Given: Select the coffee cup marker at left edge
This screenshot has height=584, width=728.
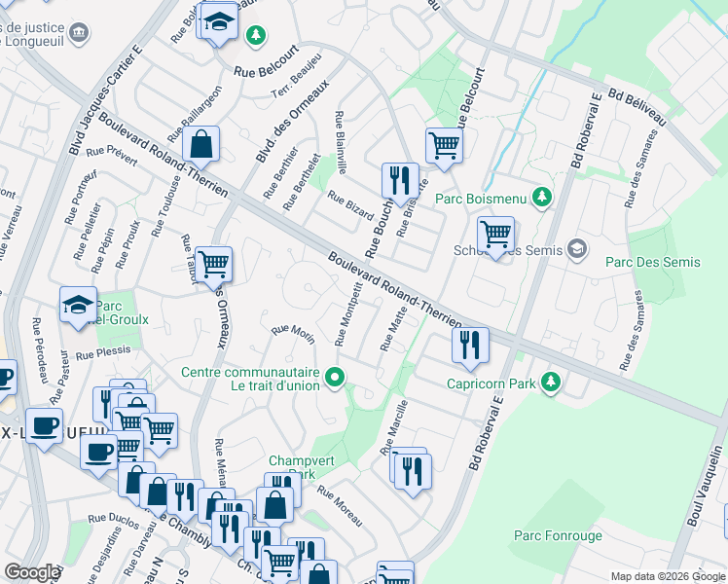Looking at the screenshot, I should tap(7, 381).
